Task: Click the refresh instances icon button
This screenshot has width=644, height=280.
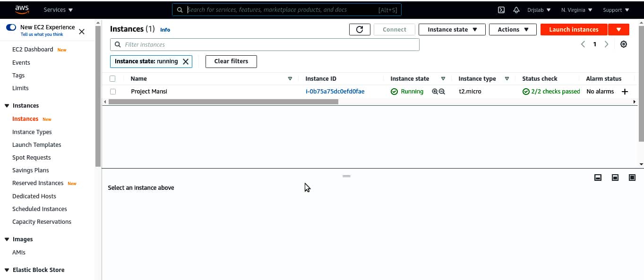Action: point(360,29)
